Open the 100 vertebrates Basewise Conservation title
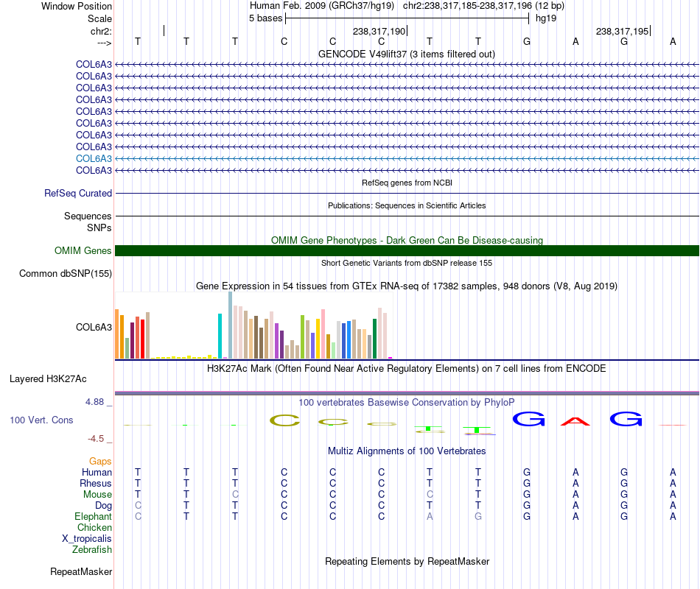Screen dimensions: 700x589 coord(407,403)
